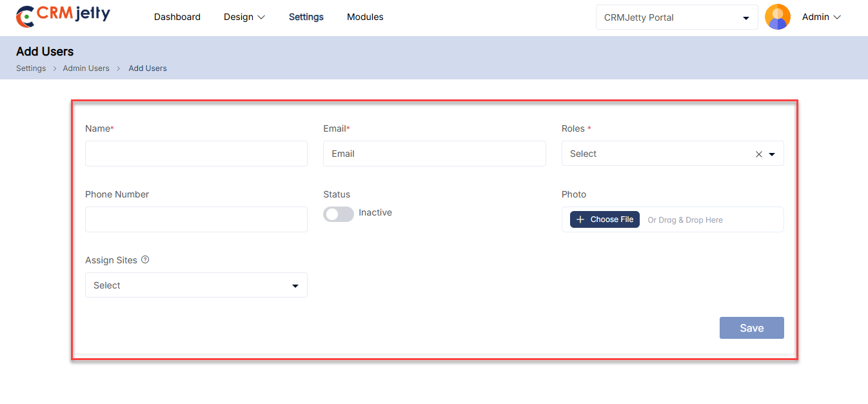Viewport: 868px width, 404px height.
Task: Click the Choose File button
Action: (x=604, y=219)
